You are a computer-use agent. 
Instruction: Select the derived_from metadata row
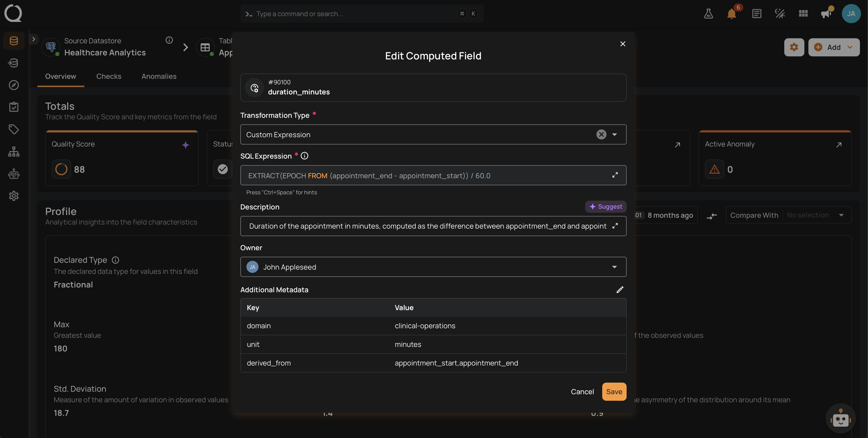(433, 363)
